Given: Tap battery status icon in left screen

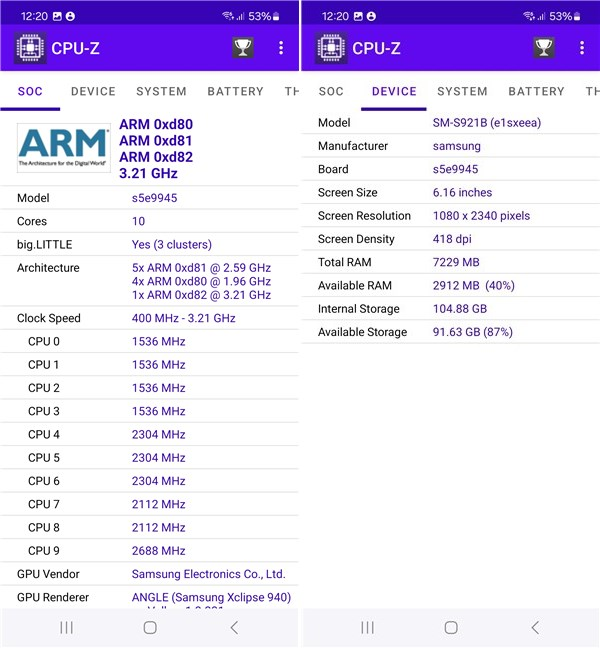Looking at the screenshot, I should coord(276,16).
